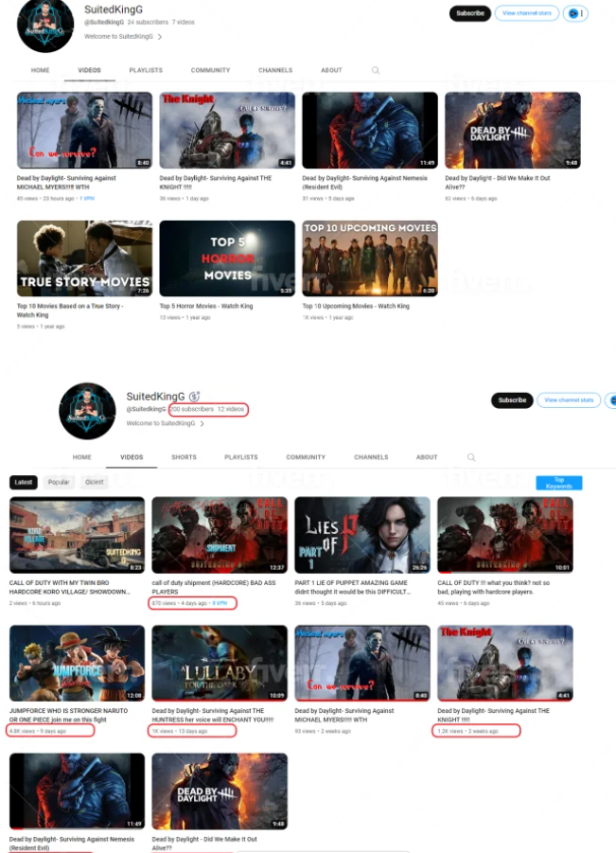The image size is (616, 853).
Task: Click the blue extension icon beside View channel stats
Action: [571, 13]
